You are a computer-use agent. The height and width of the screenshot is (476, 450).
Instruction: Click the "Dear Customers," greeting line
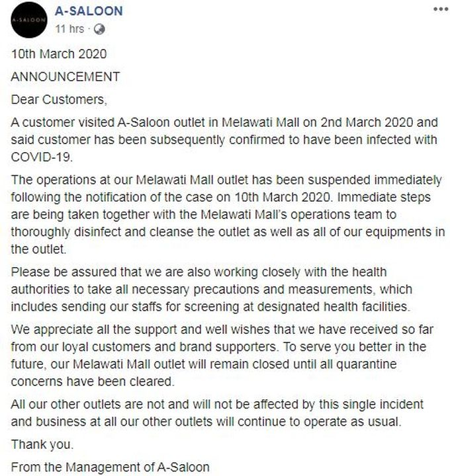click(x=58, y=100)
